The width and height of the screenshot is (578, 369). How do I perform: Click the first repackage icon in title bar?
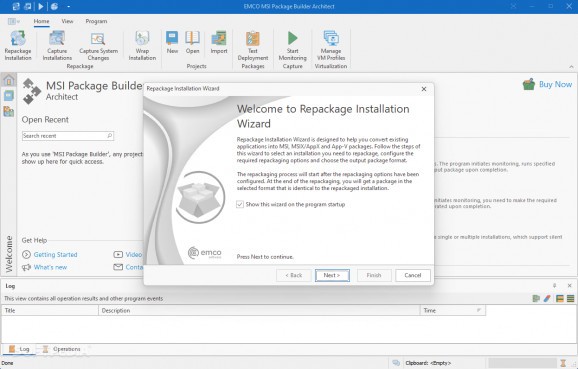point(16,6)
